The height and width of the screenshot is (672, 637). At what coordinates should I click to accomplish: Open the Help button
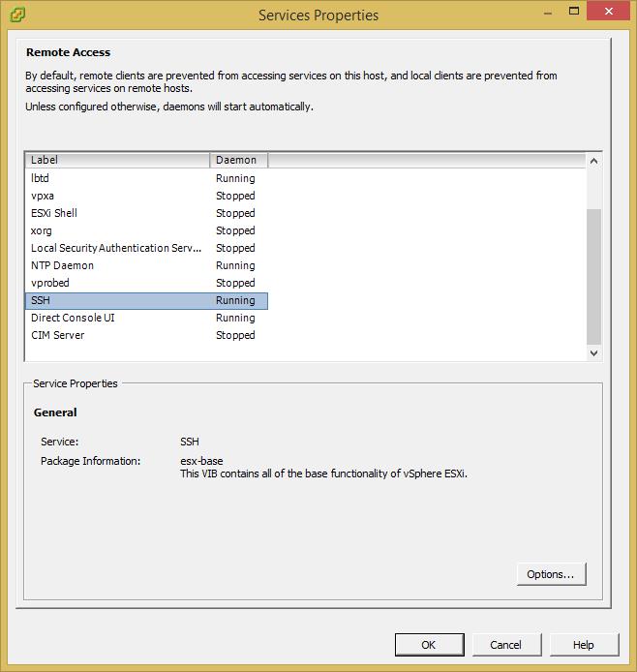tap(584, 645)
